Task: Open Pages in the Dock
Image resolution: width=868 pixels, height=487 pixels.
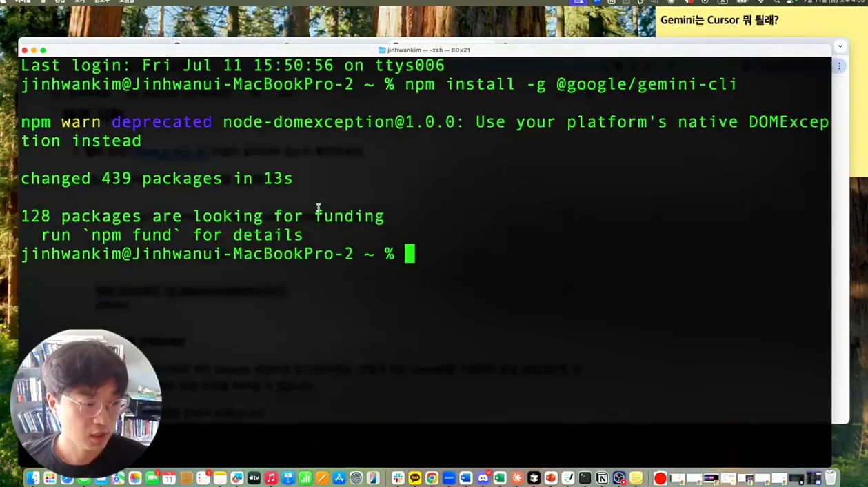Action: [x=322, y=478]
